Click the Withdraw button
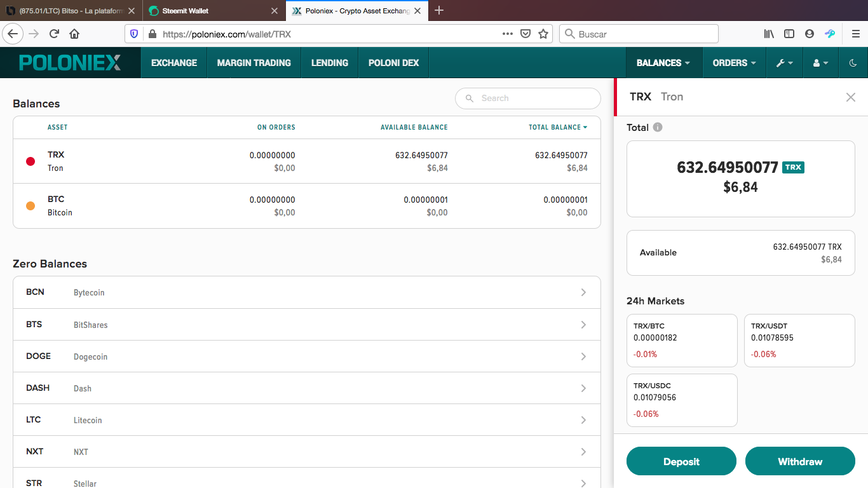The width and height of the screenshot is (868, 488). (x=800, y=461)
